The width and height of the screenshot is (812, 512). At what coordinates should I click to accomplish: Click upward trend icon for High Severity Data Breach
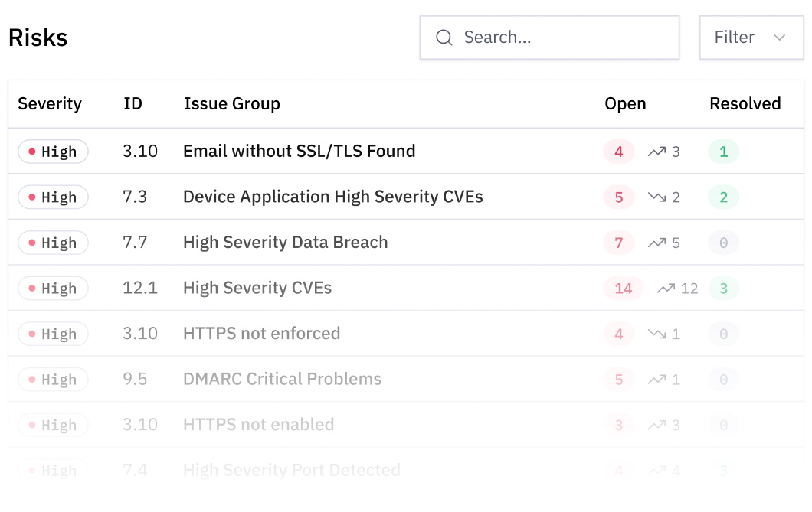656,243
